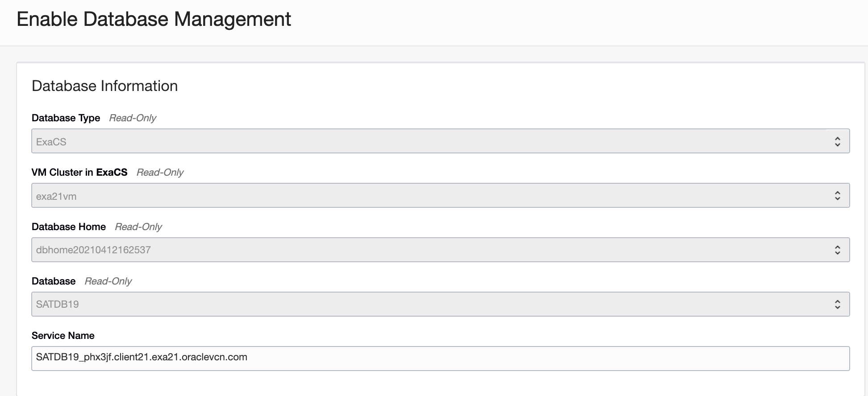Click Read-Only text beside the Database label
Image resolution: width=868 pixels, height=396 pixels.
click(x=108, y=281)
